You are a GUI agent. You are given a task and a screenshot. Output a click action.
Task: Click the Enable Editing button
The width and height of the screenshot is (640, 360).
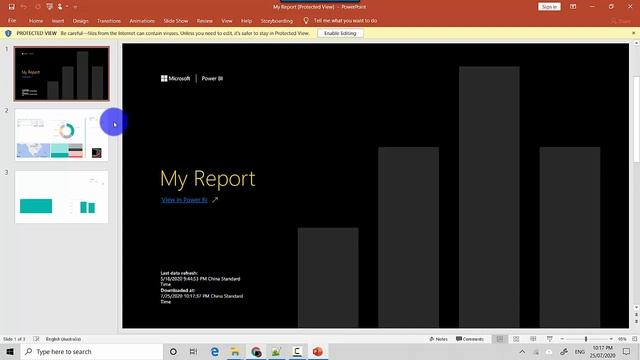point(340,33)
